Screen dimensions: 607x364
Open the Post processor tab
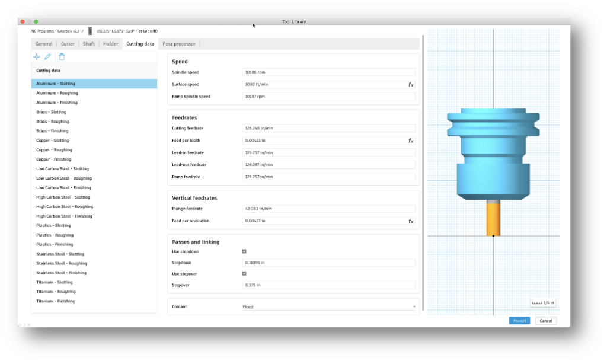click(179, 43)
